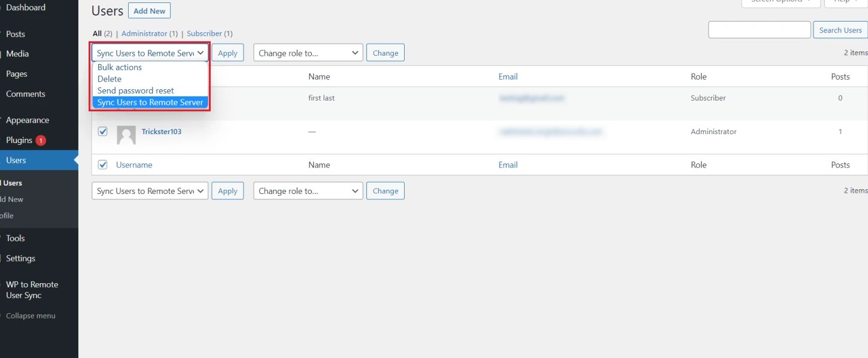Image resolution: width=868 pixels, height=358 pixels.
Task: Select the Appearance paintbrush icon
Action: pyautogui.click(x=2, y=120)
